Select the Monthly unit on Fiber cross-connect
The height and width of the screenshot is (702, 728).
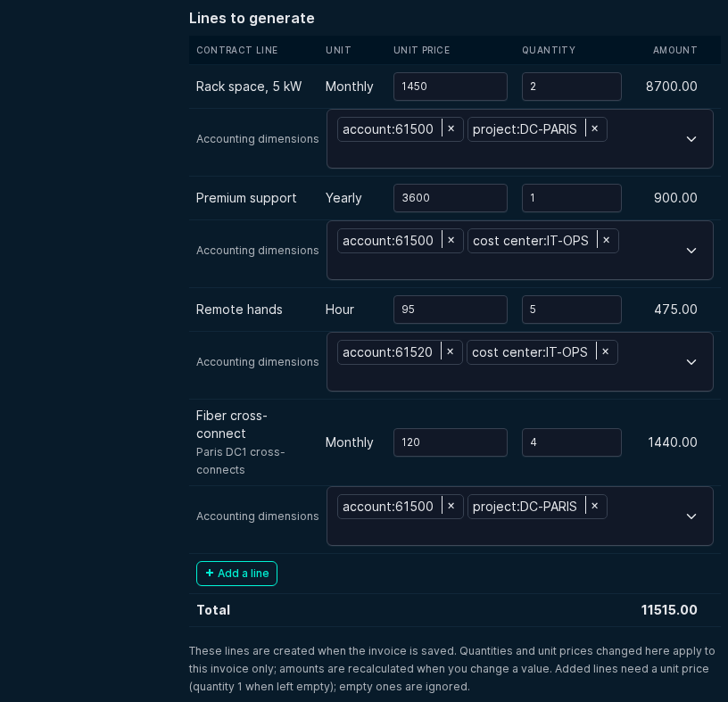pos(349,442)
